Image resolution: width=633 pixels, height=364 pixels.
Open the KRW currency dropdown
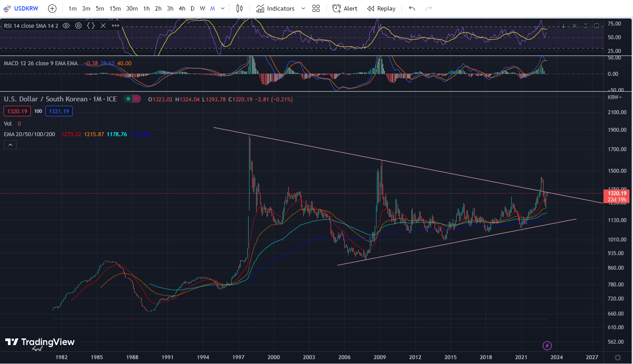coord(615,97)
